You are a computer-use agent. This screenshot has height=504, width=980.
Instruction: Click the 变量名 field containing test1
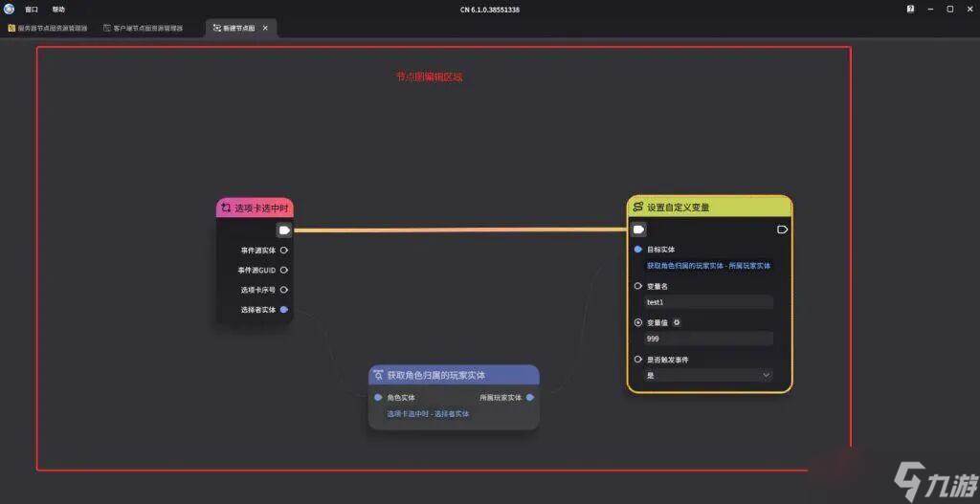pos(708,302)
